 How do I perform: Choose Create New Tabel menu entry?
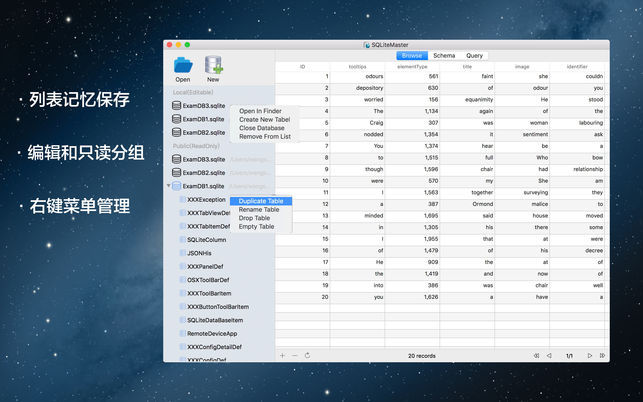(x=264, y=119)
